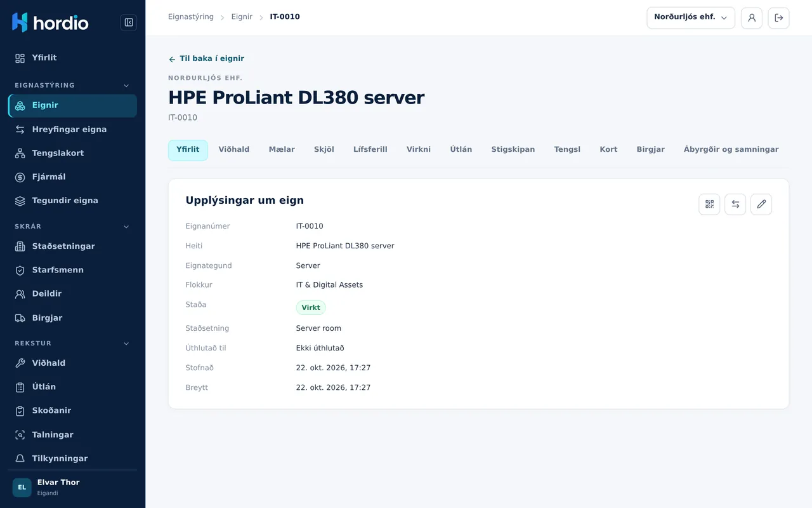812x508 pixels.
Task: Click the transfer asset arrows icon
Action: [x=735, y=204]
